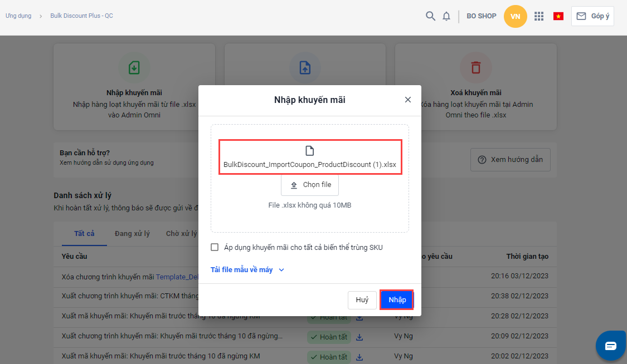Open the apps grid menu
The image size is (627, 364).
[x=539, y=16]
